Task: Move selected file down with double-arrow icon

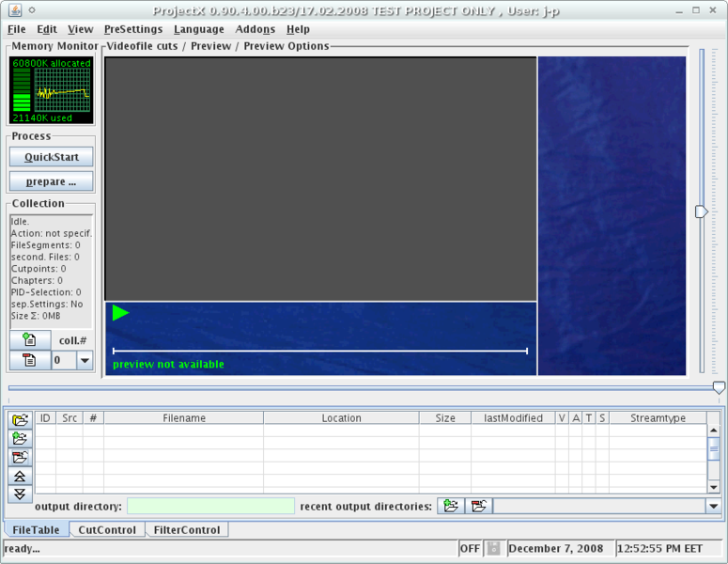Action: coord(20,493)
